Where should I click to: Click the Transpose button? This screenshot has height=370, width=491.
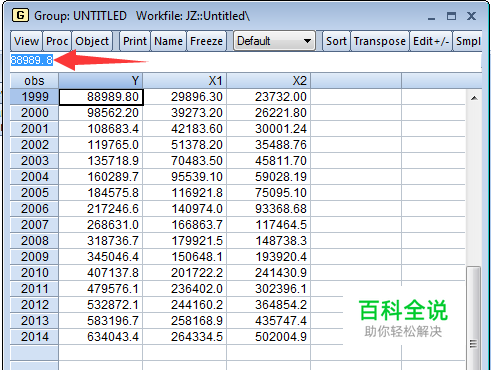pos(380,41)
